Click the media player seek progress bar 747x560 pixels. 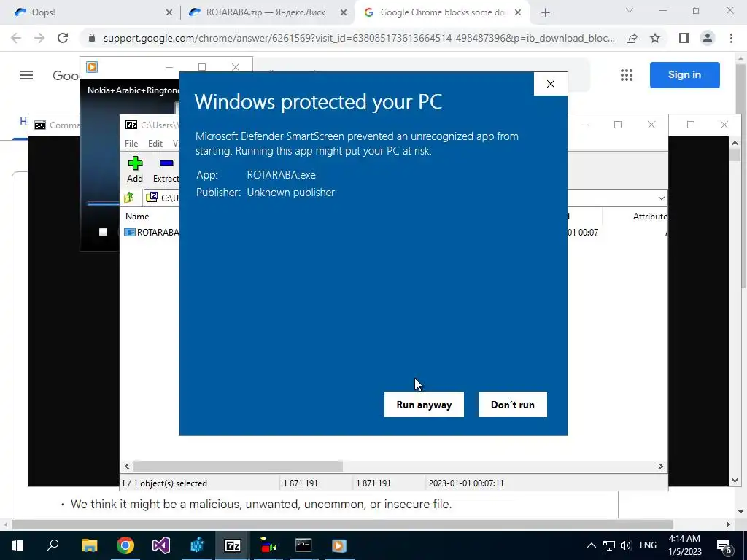[x=103, y=203]
